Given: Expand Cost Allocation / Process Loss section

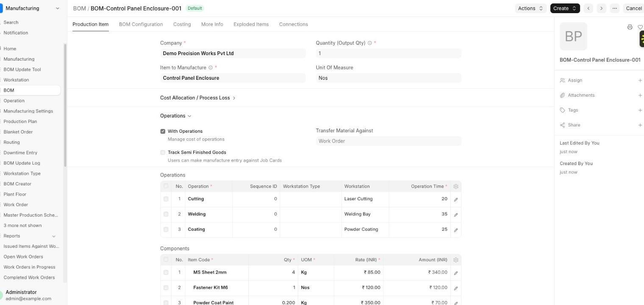Looking at the screenshot, I should [197, 98].
